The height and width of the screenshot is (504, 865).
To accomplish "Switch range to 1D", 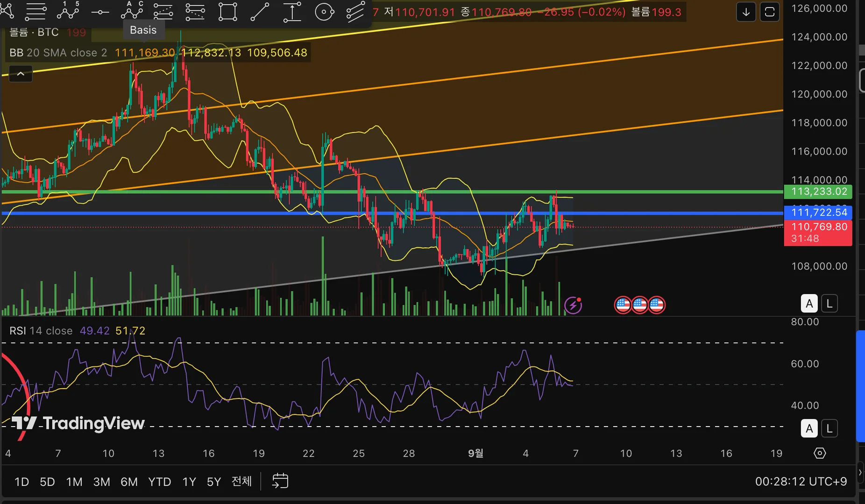I will [x=21, y=482].
